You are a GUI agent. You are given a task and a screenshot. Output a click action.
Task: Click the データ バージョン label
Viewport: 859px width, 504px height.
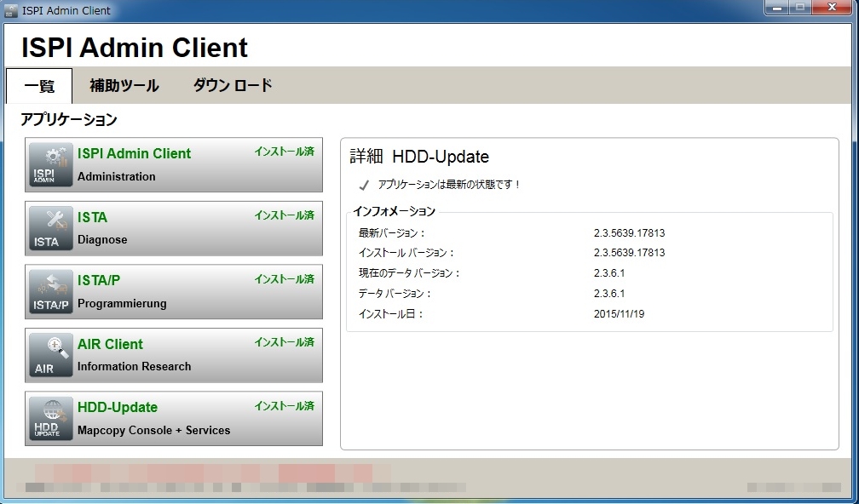coord(395,294)
